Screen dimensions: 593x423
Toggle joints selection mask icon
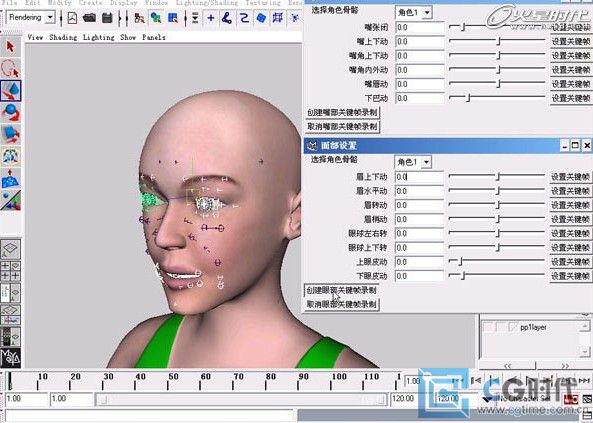(227, 18)
